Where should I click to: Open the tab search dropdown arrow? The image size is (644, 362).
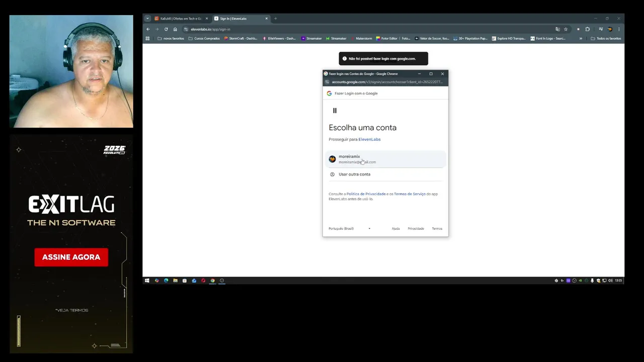(x=147, y=19)
